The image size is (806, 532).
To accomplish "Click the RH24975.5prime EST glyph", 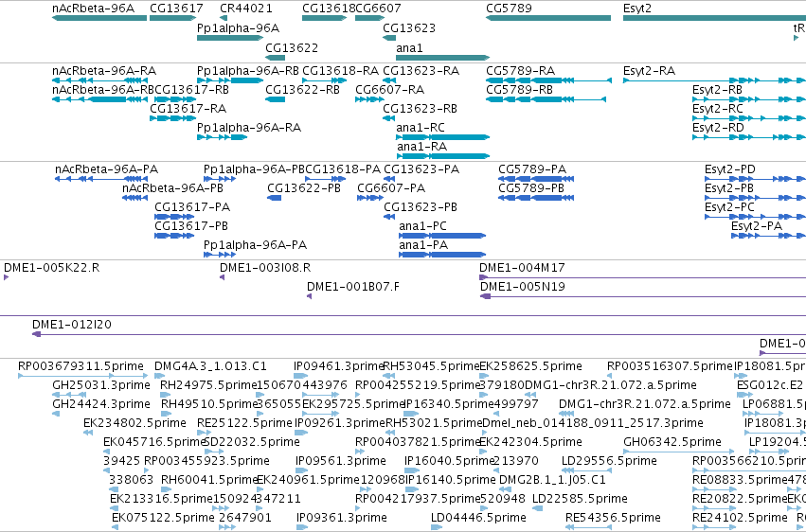I will click(165, 395).
